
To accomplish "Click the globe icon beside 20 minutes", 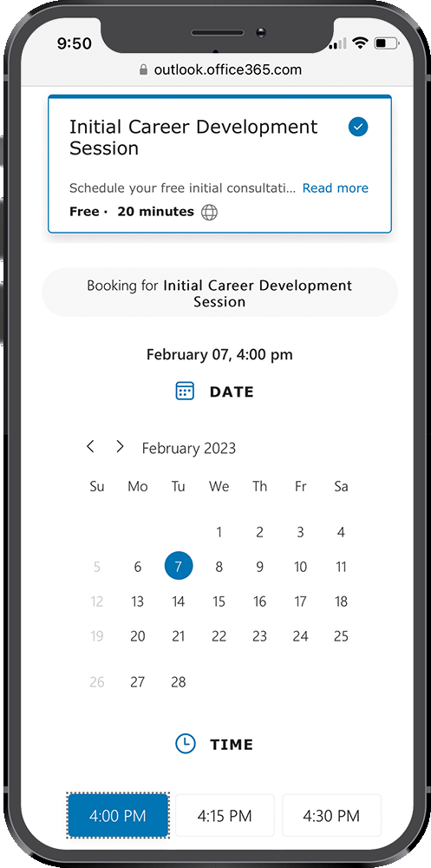I will tap(209, 212).
